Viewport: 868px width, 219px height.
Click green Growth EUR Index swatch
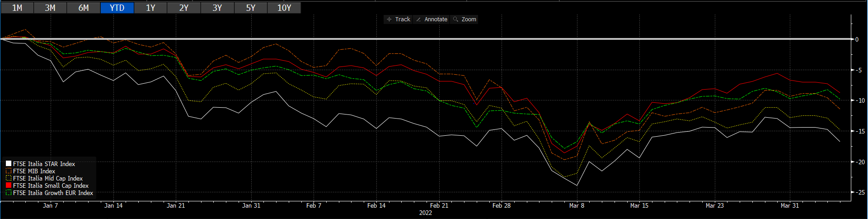click(9, 193)
